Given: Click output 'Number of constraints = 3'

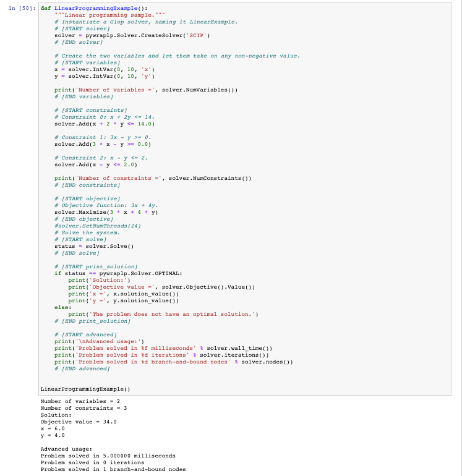Looking at the screenshot, I should coord(84,408).
